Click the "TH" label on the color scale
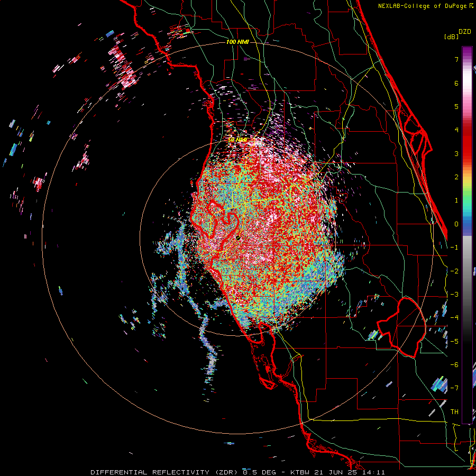This screenshot has height=476, width=476. point(454,411)
